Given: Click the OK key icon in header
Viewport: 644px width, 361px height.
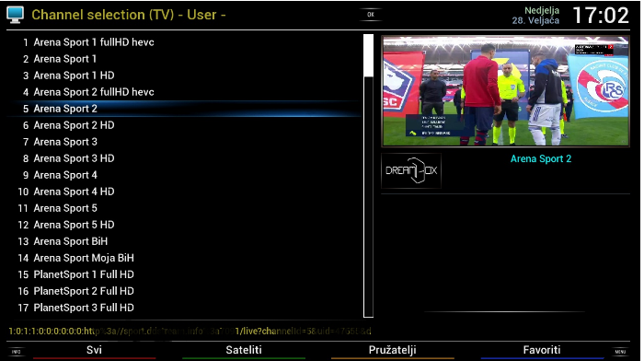Looking at the screenshot, I should coord(371,15).
